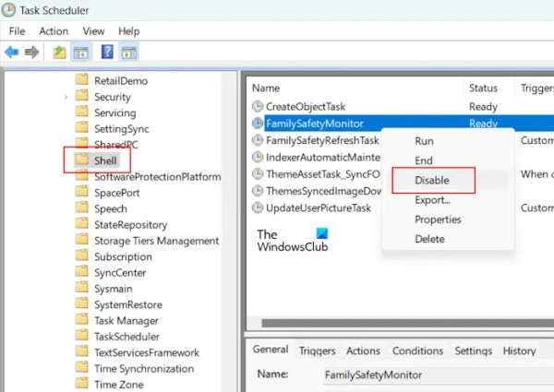554x392 pixels.
Task: Switch to the History tab
Action: point(519,350)
